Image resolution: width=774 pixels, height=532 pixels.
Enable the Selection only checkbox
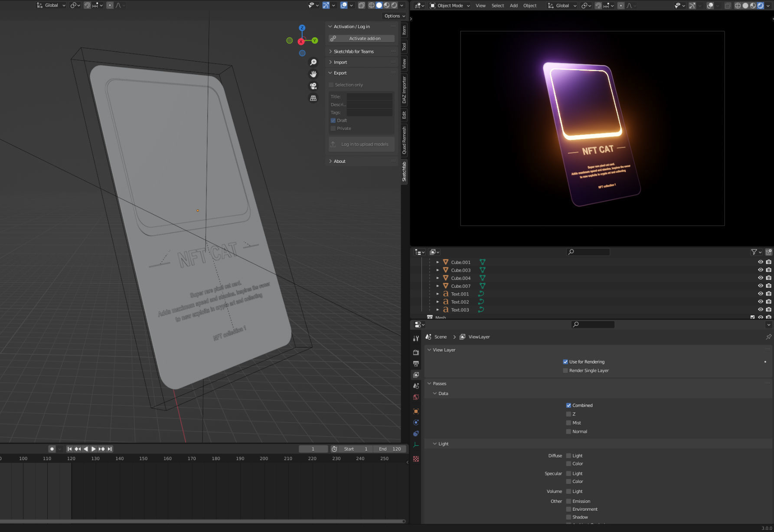[x=331, y=85]
